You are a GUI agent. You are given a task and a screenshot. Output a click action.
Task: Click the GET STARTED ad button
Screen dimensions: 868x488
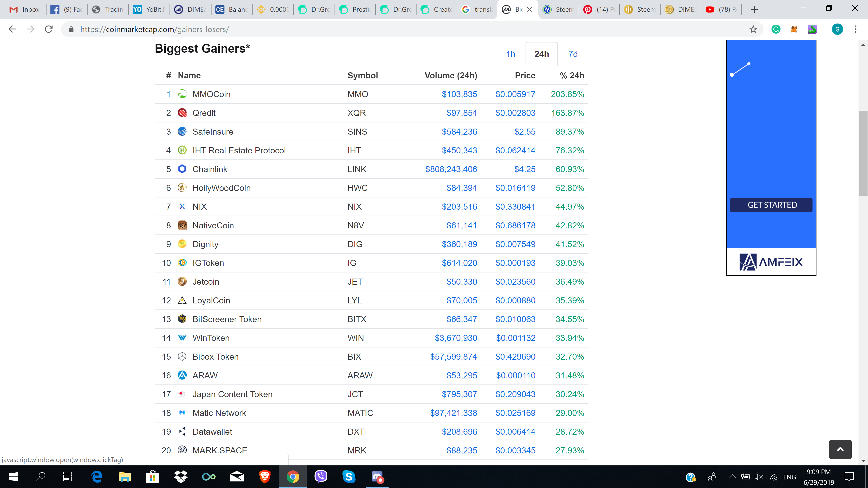click(771, 205)
